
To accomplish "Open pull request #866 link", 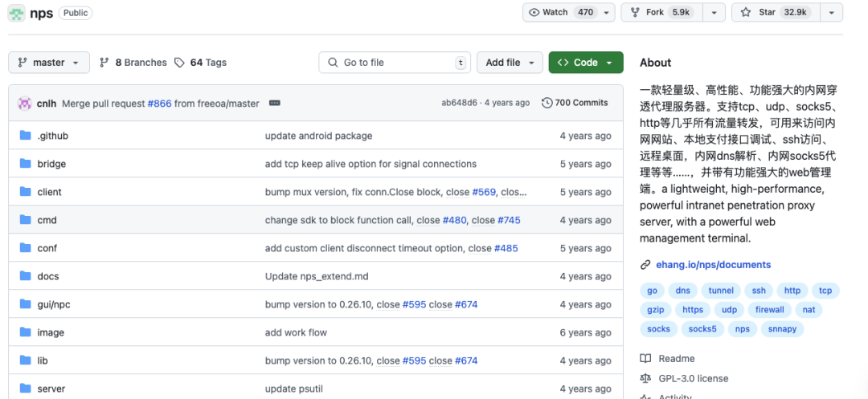I will pyautogui.click(x=159, y=104).
